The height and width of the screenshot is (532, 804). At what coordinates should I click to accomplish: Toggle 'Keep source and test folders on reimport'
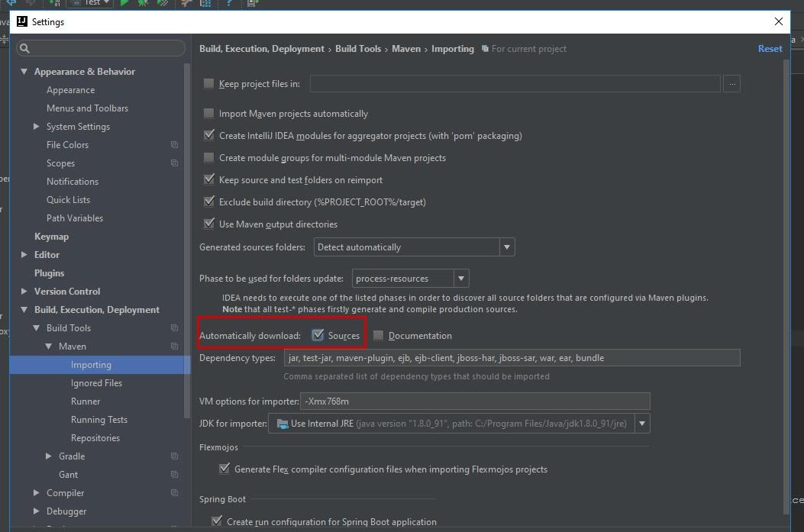(x=208, y=179)
